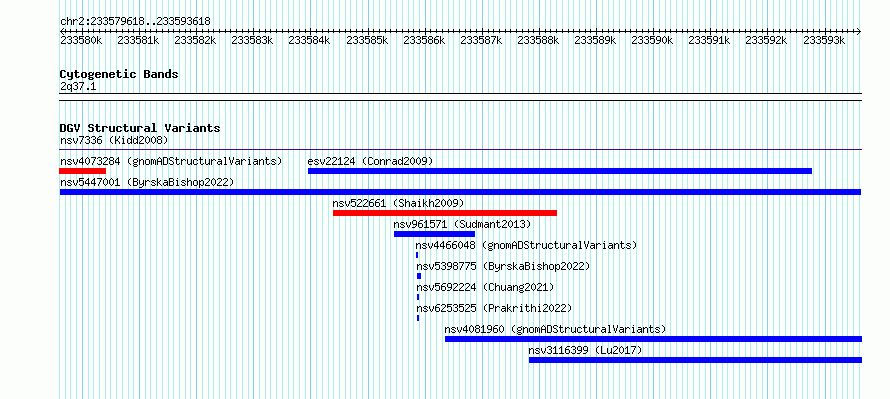Viewport: 890px width, 399px height.
Task: Open nsv961571 (Sudmant2013) label
Action: [462, 224]
